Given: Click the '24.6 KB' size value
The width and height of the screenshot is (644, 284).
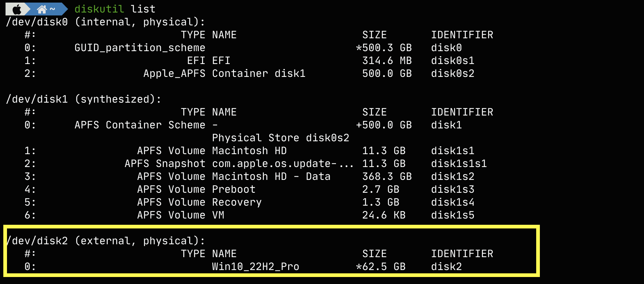Looking at the screenshot, I should [x=384, y=215].
